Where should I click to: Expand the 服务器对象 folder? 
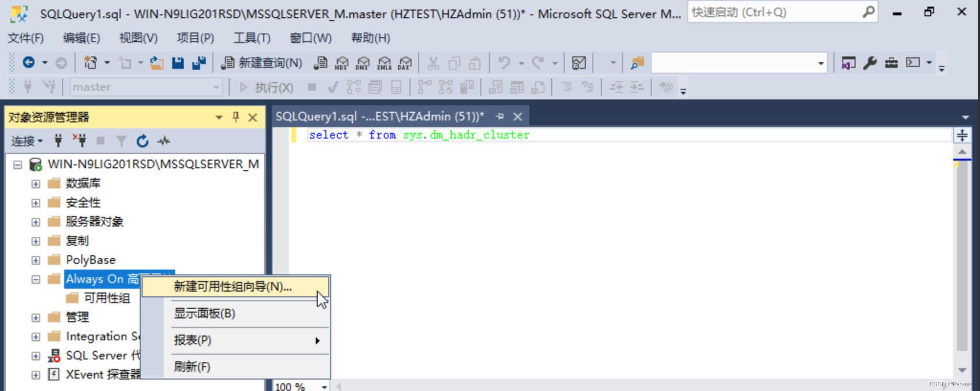pyautogui.click(x=36, y=222)
